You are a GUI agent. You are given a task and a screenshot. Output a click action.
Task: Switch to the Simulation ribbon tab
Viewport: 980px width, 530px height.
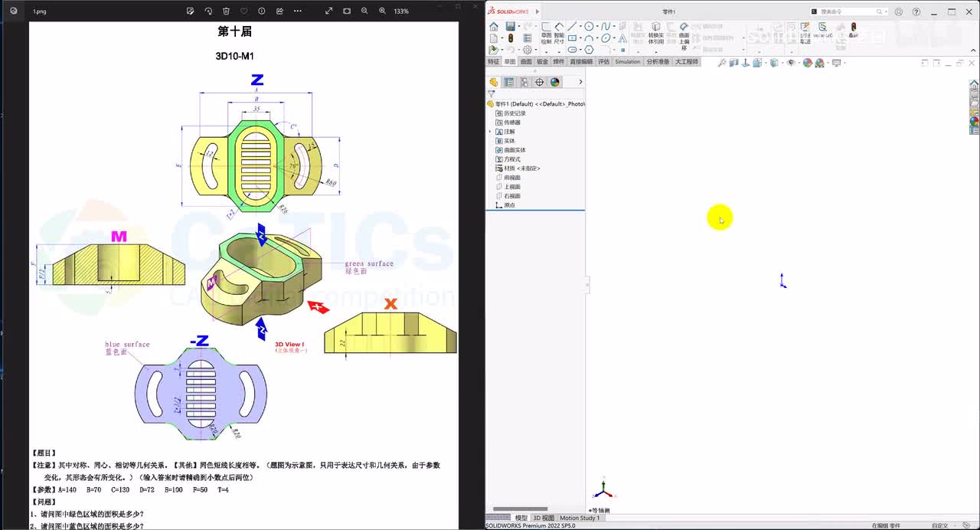pos(628,61)
